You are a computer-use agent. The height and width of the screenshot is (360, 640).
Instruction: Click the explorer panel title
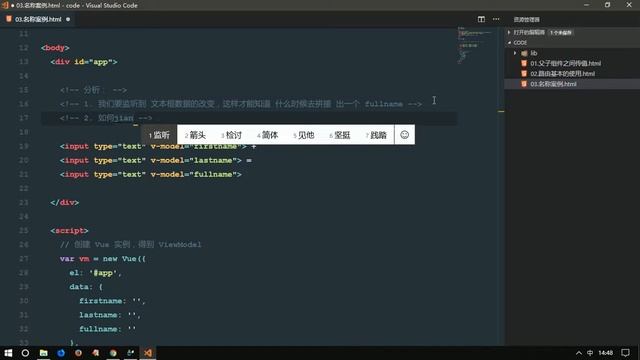[527, 20]
